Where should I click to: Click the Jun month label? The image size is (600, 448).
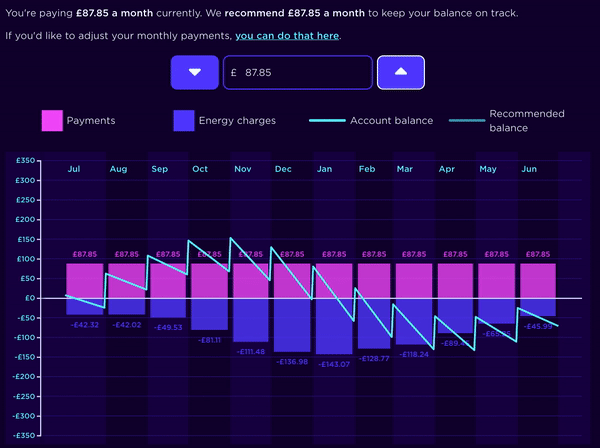[x=529, y=169]
